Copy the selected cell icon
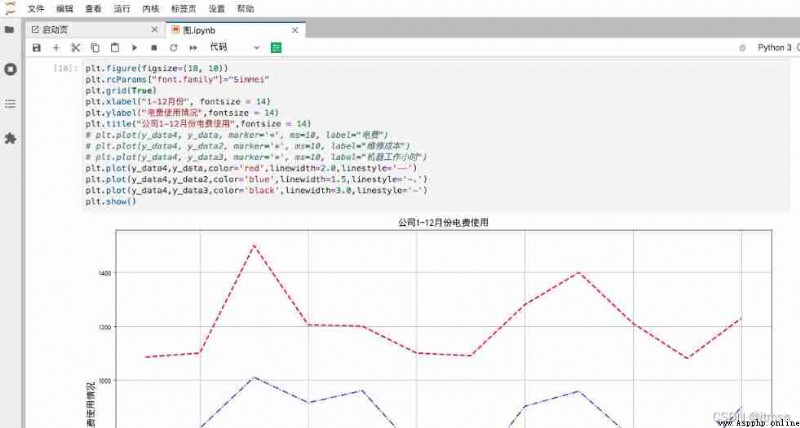Viewport: 800px width, 428px height. [x=95, y=47]
